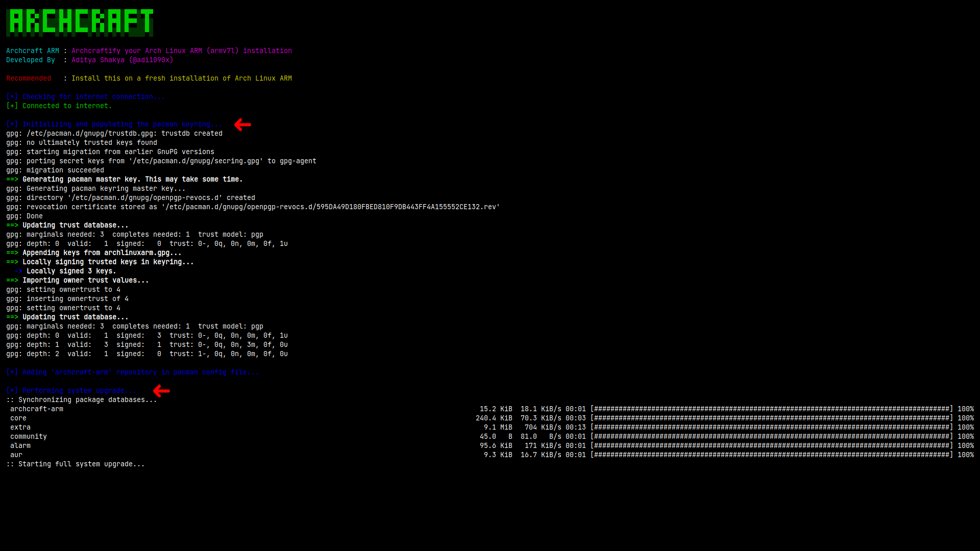Screen dimensions: 980x551
Task: Click the 'aur' repository entry
Action: pos(16,455)
